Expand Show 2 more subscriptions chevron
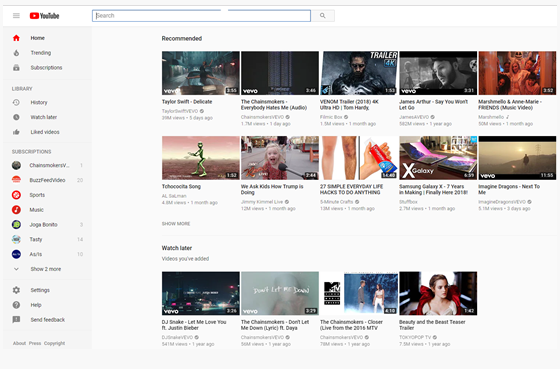The width and height of the screenshot is (560, 369). [16, 269]
